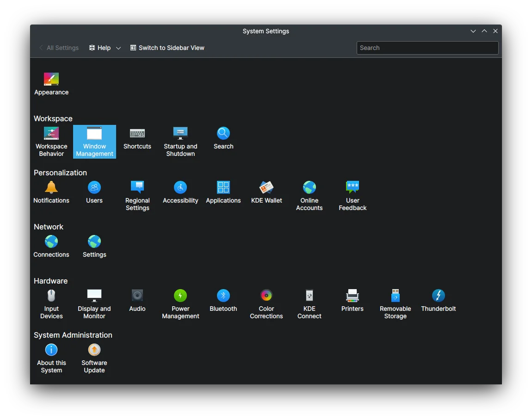Expand the Help menu dropdown arrow
Viewport: 532px width, 420px height.
point(118,48)
